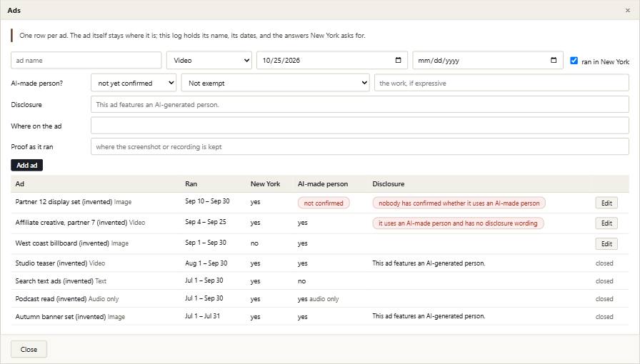Edit the West coast billboard row
The image size is (640, 364).
(x=606, y=244)
